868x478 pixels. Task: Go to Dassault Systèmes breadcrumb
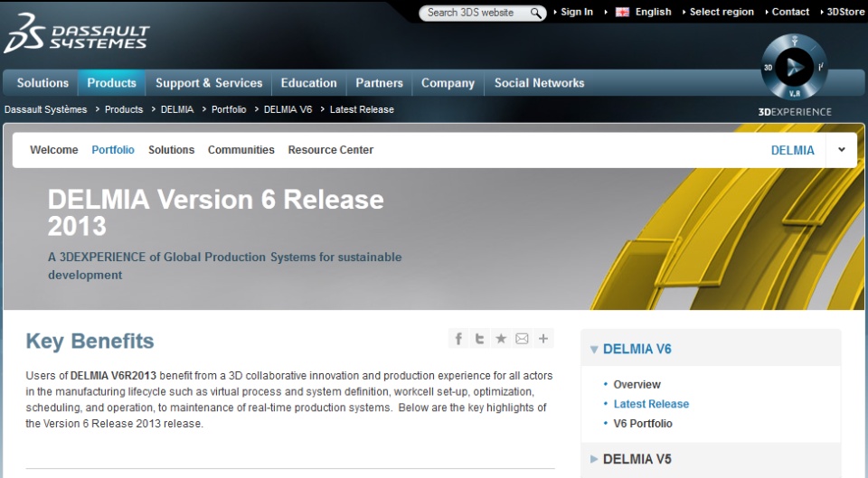(45, 109)
